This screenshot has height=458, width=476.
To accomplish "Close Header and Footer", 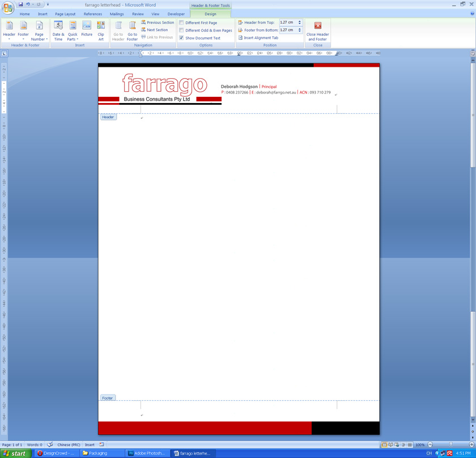I will pos(317,31).
